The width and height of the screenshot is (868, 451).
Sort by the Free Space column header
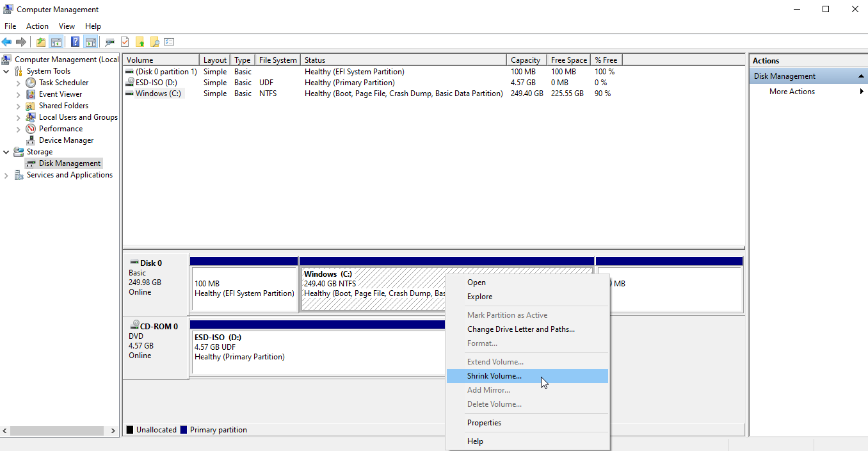(569, 60)
